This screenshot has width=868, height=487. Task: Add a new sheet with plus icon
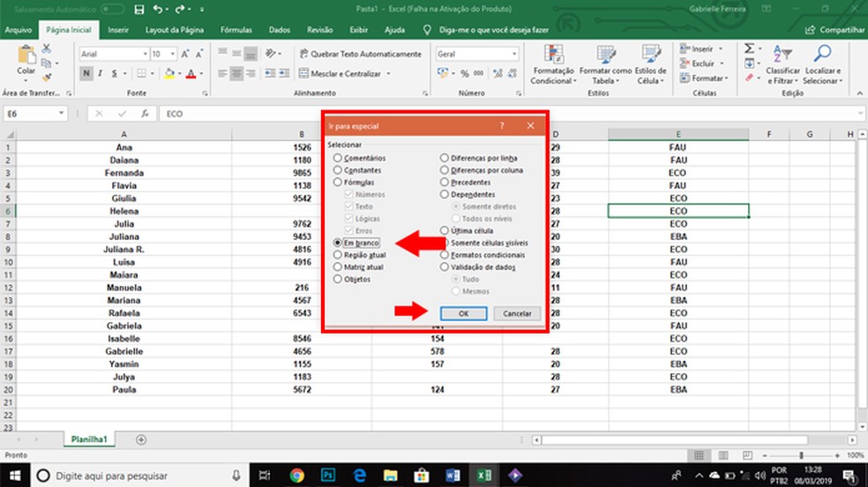pos(141,439)
